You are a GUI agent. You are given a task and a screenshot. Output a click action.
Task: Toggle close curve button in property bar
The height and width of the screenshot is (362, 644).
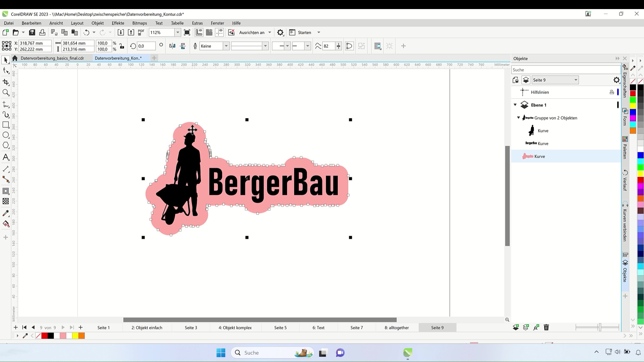pos(349,46)
